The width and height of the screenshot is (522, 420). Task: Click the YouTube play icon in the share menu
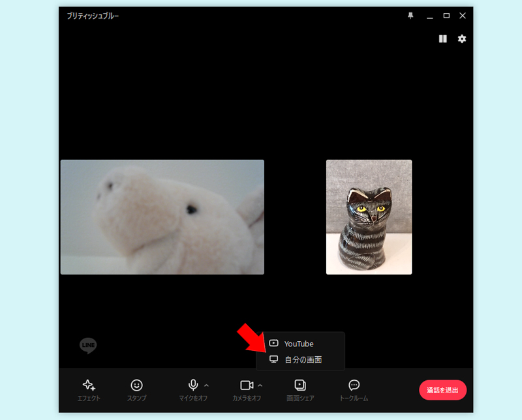pos(275,343)
